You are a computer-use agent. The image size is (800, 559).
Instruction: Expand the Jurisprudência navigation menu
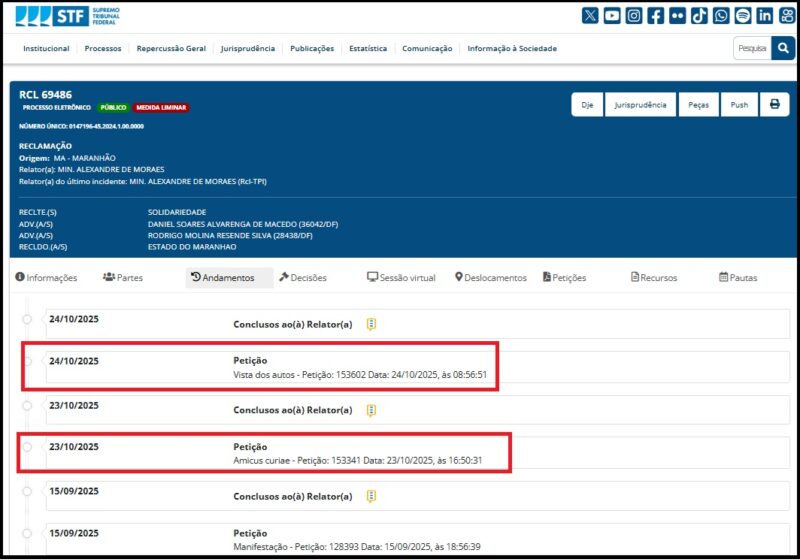247,48
